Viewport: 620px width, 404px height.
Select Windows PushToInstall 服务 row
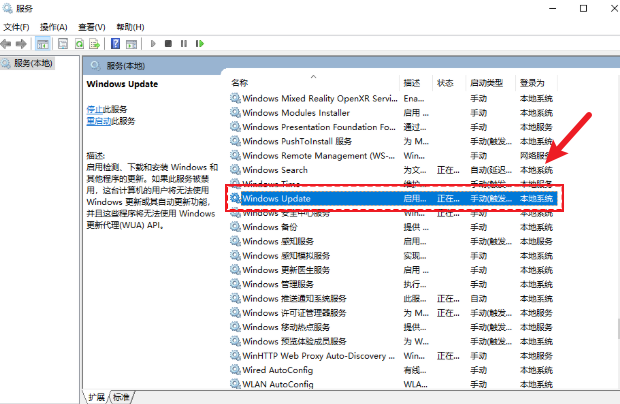[x=394, y=142]
